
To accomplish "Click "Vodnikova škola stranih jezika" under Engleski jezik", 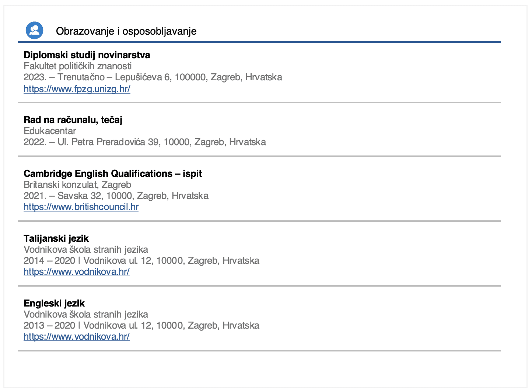I will point(86,314).
